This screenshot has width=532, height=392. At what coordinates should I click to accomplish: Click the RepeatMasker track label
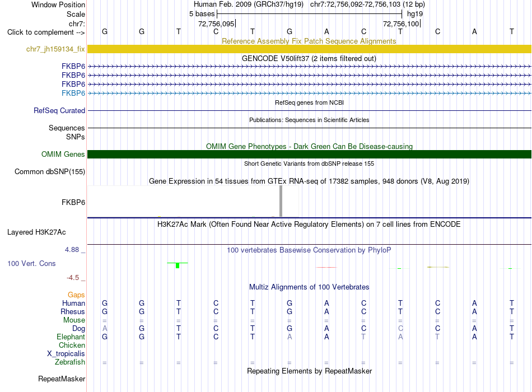(x=62, y=379)
